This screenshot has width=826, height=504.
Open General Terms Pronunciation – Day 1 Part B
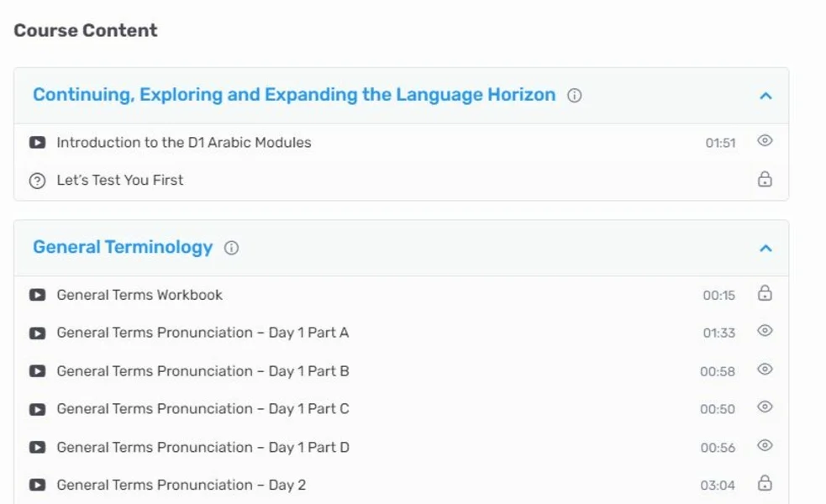pos(203,371)
